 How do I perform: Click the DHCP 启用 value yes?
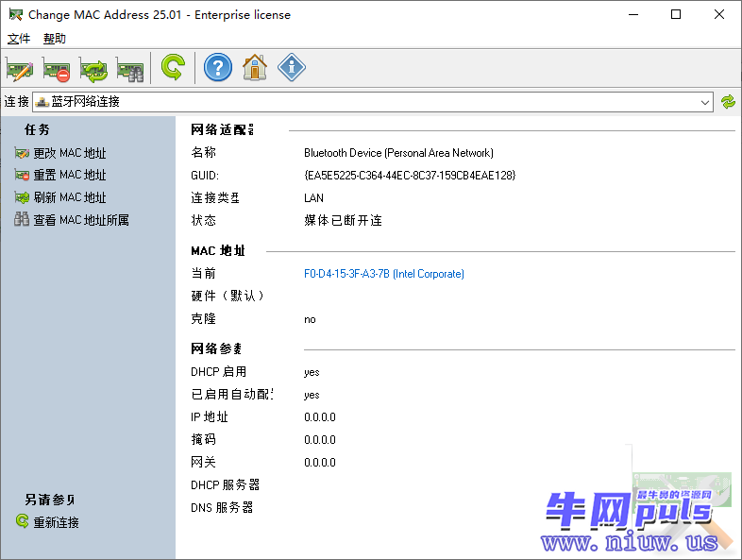[x=312, y=372]
